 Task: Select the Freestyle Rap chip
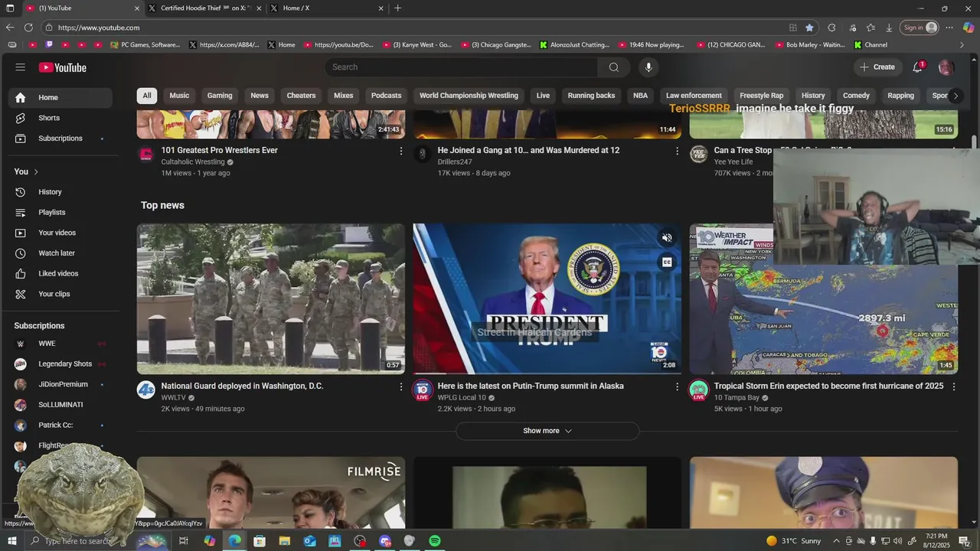point(761,96)
